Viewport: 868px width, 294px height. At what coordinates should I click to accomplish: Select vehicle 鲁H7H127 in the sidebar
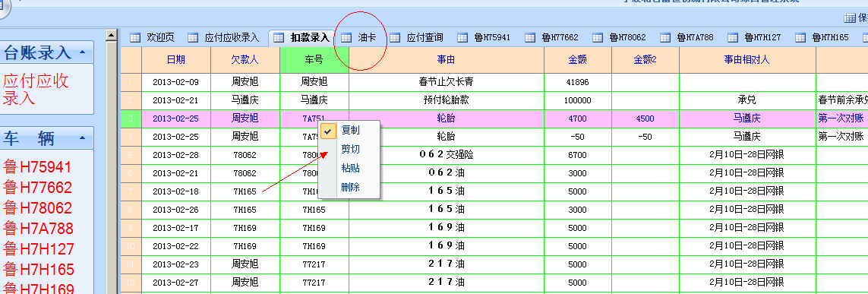pos(39,249)
